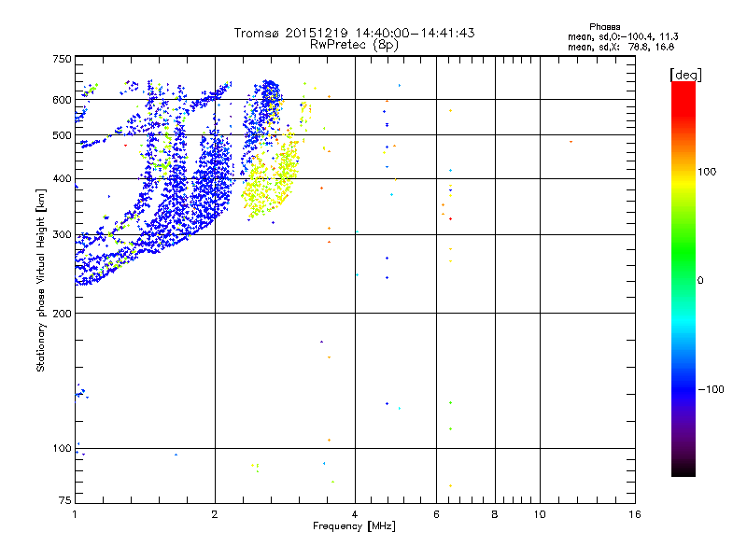Click the "mean, sd,X: 78.8, 16.8" statistics line
This screenshot has height=560, width=747.
point(621,47)
